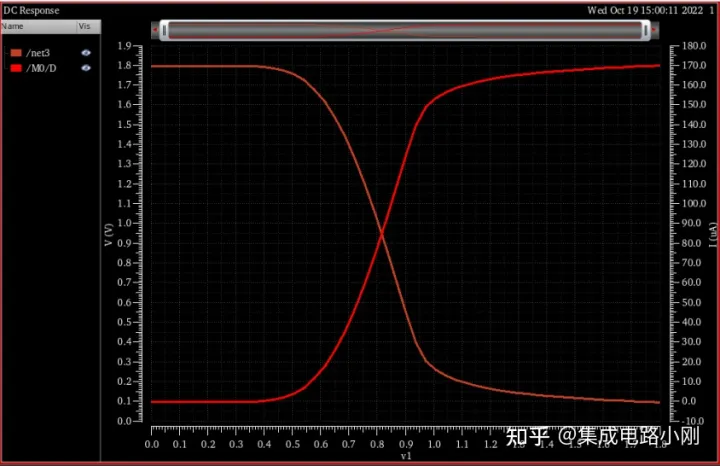The image size is (720, 466).
Task: Click the -10.0 tick on the current axis
Action: [x=692, y=421]
